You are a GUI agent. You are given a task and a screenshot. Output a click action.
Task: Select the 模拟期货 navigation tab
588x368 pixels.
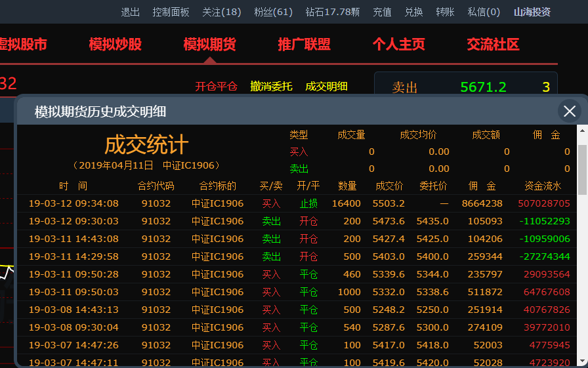coord(210,45)
